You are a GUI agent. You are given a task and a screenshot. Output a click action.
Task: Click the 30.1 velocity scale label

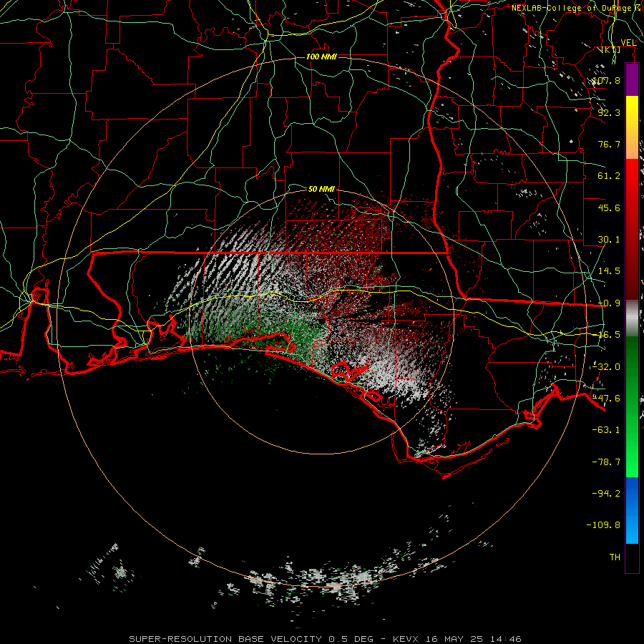coord(609,240)
